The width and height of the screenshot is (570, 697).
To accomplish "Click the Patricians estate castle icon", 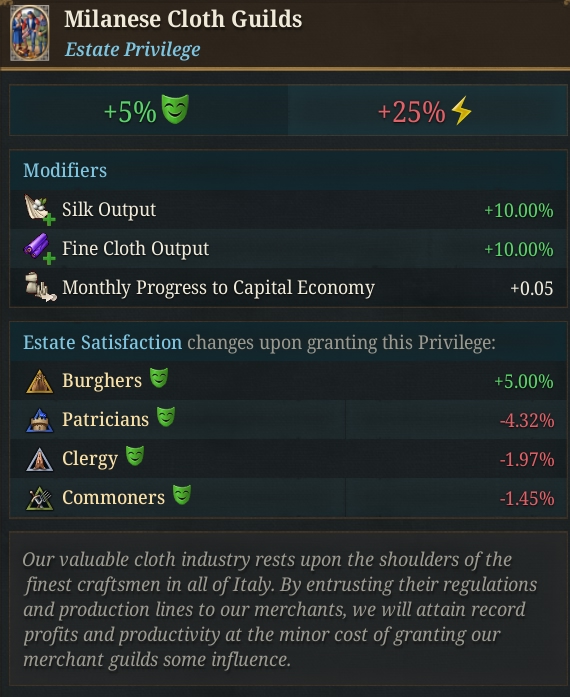I will [40, 421].
